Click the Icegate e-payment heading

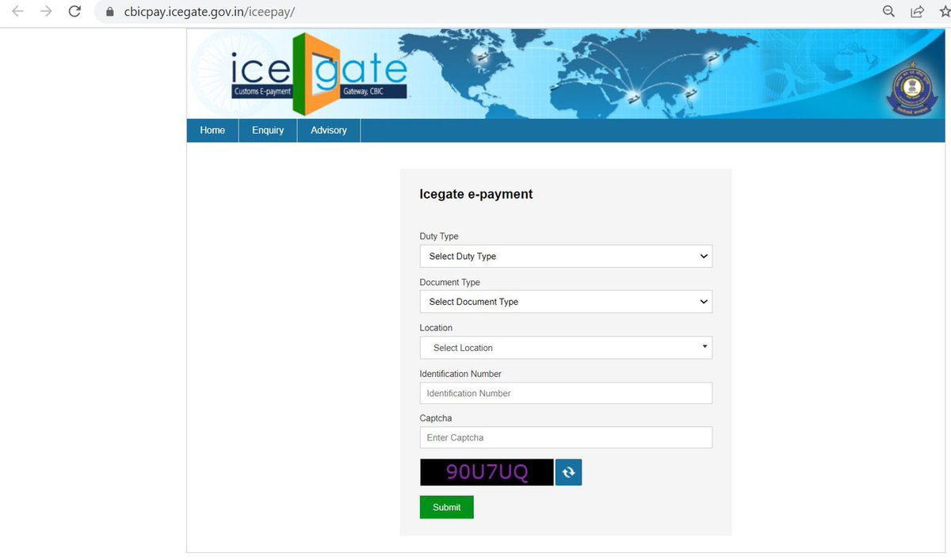476,194
